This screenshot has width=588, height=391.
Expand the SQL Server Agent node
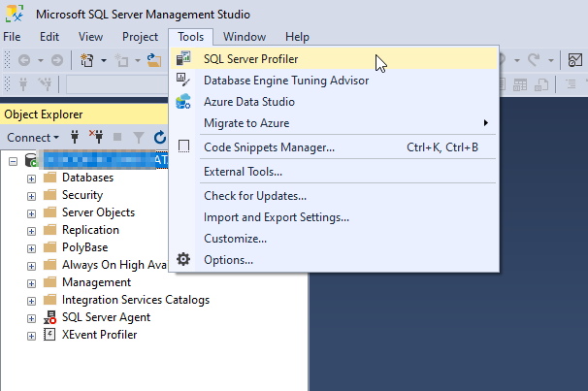[31, 318]
